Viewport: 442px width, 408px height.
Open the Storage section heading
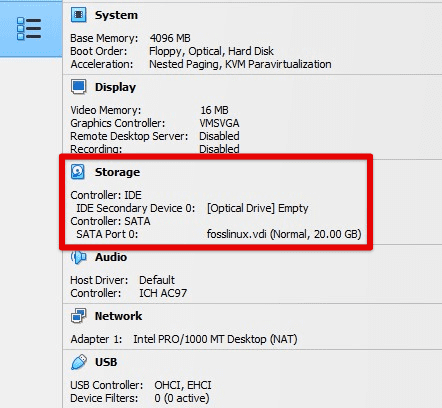[117, 172]
